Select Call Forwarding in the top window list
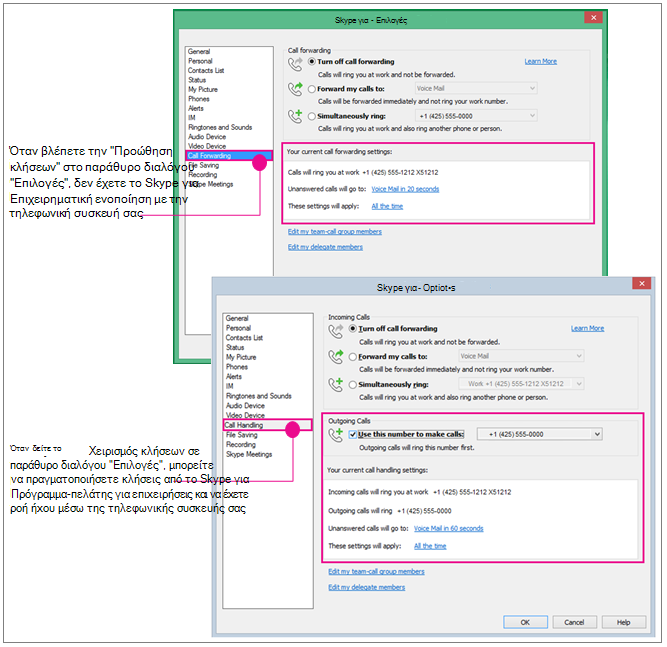Image resolution: width=667 pixels, height=647 pixels. 229,156
